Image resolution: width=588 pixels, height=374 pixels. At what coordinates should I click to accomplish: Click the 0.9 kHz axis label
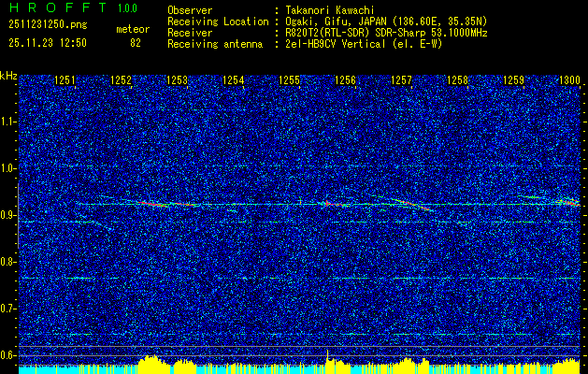8,215
